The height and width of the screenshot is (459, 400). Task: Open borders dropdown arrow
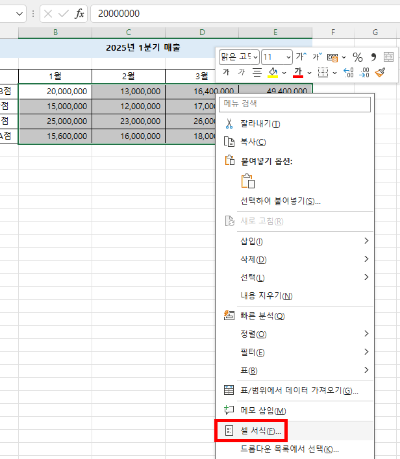click(335, 73)
